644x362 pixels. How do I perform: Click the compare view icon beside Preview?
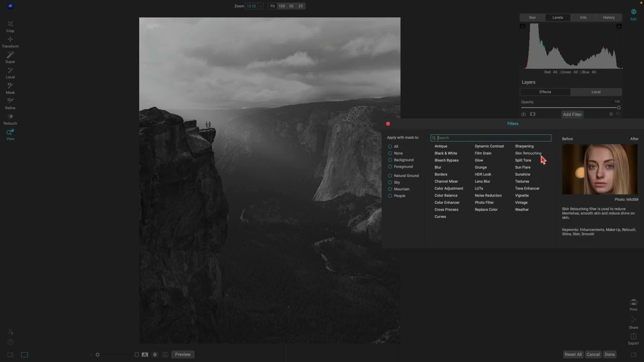coord(165,354)
